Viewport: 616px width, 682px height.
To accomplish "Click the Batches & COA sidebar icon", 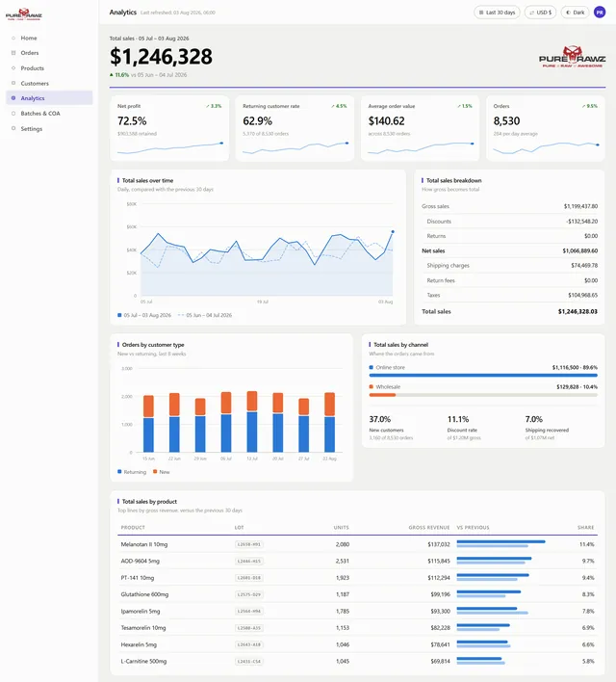I will (13, 113).
